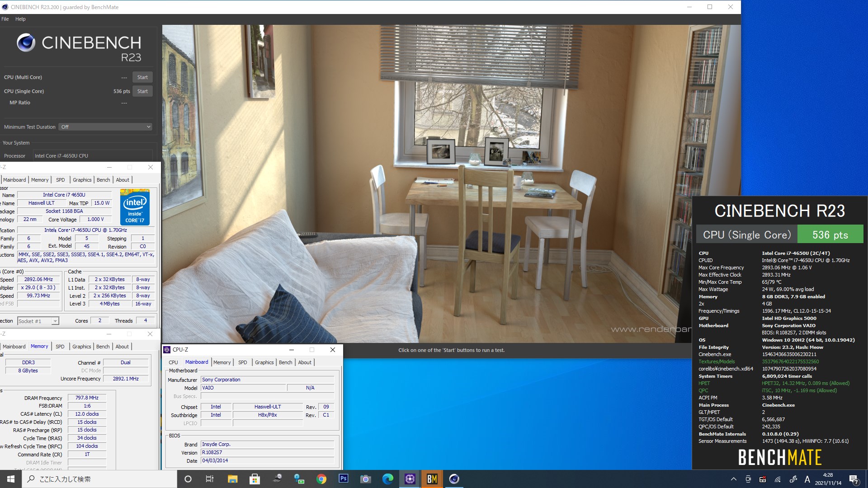Select DRAM Frequency value 797.8 MHz

[87, 398]
